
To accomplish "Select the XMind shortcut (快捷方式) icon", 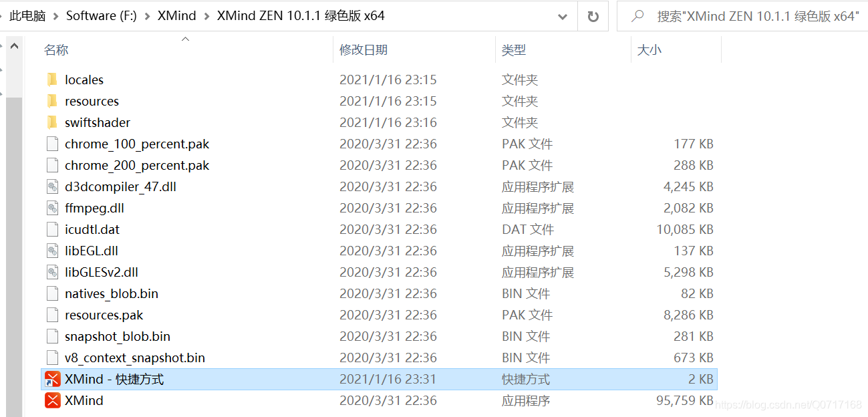I will [52, 379].
